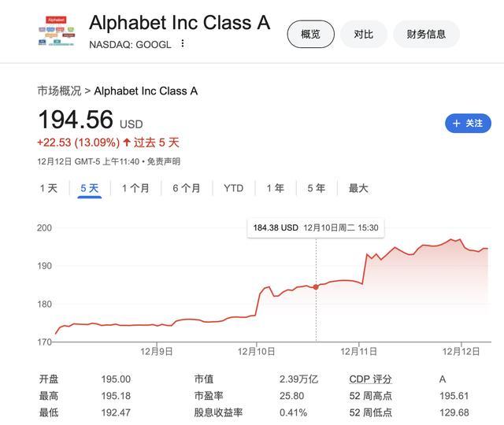Open the 财务信息 financials tab
504x425 pixels.
pos(426,34)
